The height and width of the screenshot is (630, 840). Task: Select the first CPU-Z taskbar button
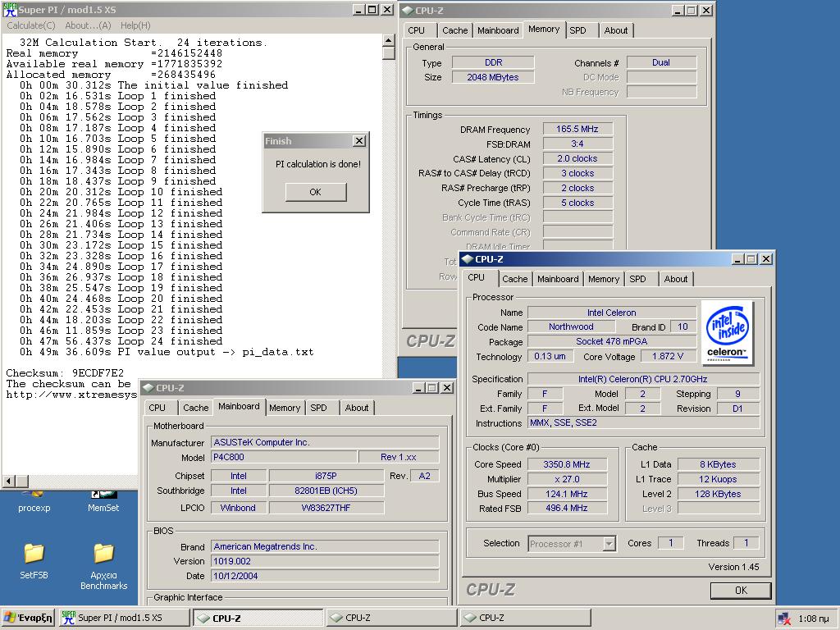[258, 618]
